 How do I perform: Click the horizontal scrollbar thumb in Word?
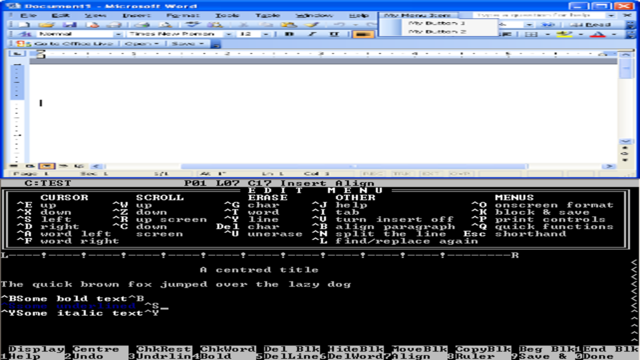click(x=354, y=166)
